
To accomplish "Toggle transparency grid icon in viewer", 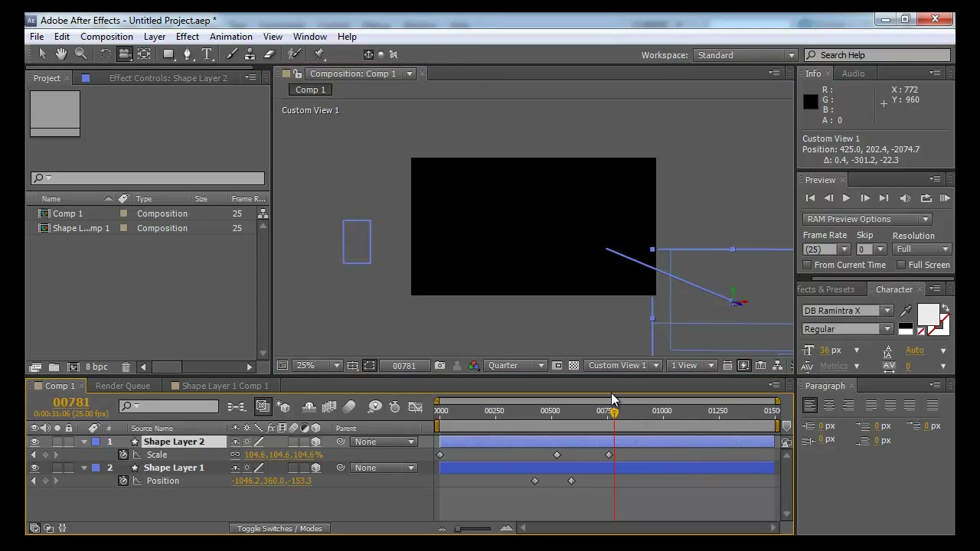I will 573,366.
